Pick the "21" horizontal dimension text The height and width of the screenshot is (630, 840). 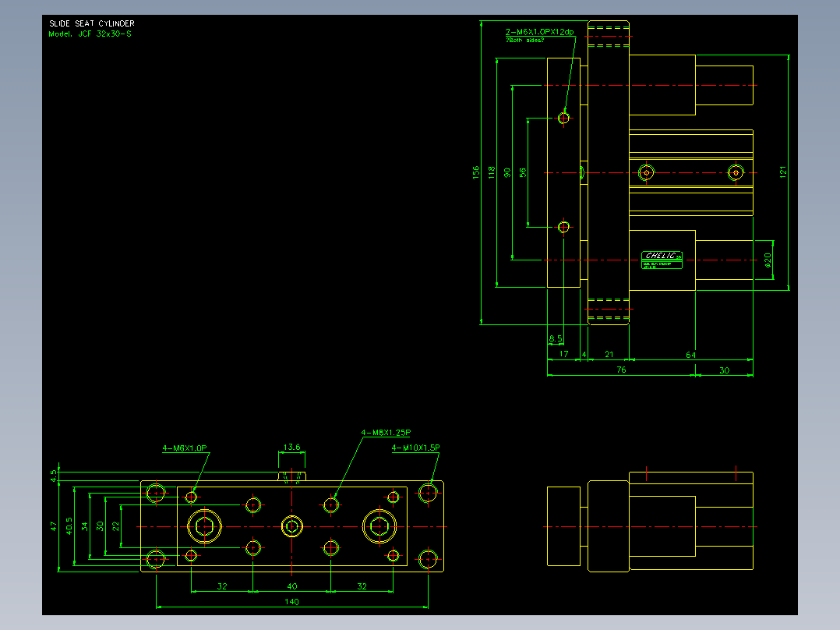(x=609, y=355)
